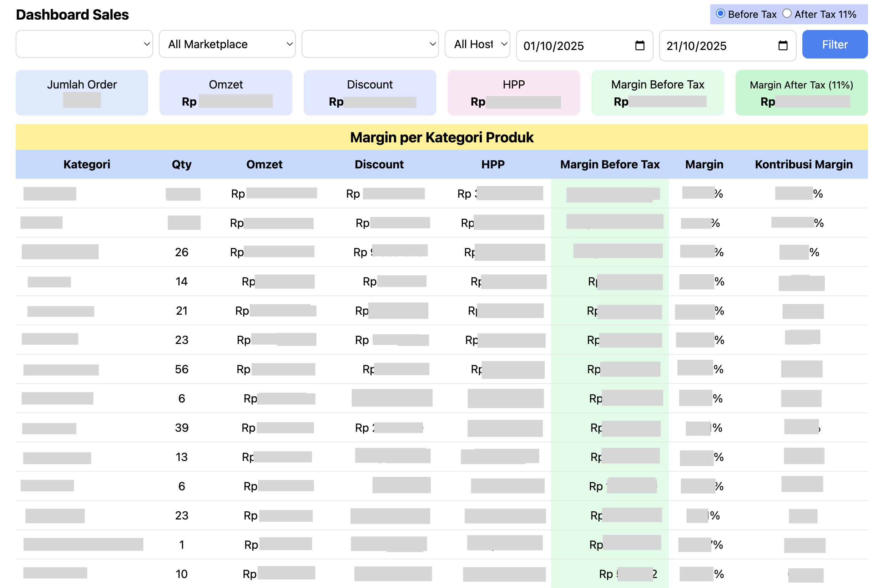Open the All Host dropdown
Screen dimensions: 878x588
pos(478,44)
